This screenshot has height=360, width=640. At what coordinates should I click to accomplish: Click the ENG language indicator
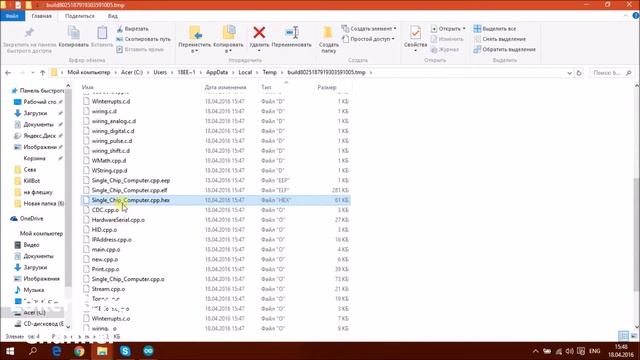(x=595, y=351)
